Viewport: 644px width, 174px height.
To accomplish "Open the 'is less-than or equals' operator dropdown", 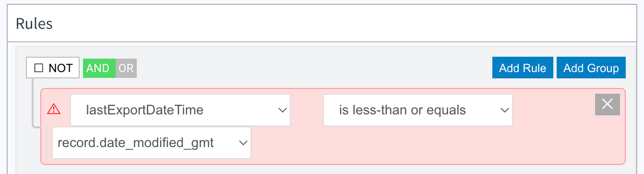I will tap(418, 110).
